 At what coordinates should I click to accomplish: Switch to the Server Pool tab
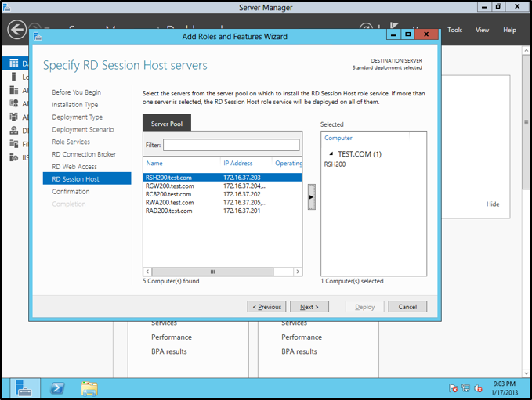click(166, 124)
